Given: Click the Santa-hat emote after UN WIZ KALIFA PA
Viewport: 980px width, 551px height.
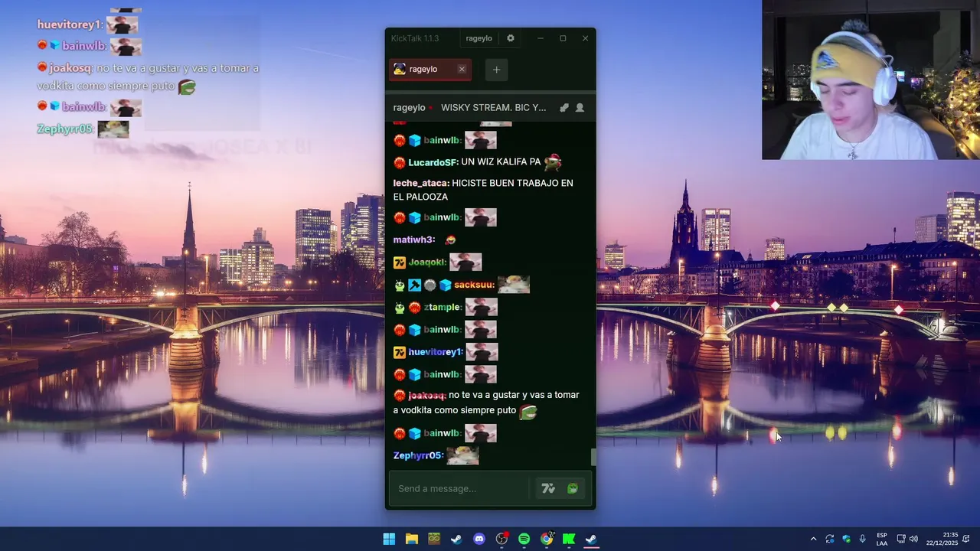Looking at the screenshot, I should (553, 161).
